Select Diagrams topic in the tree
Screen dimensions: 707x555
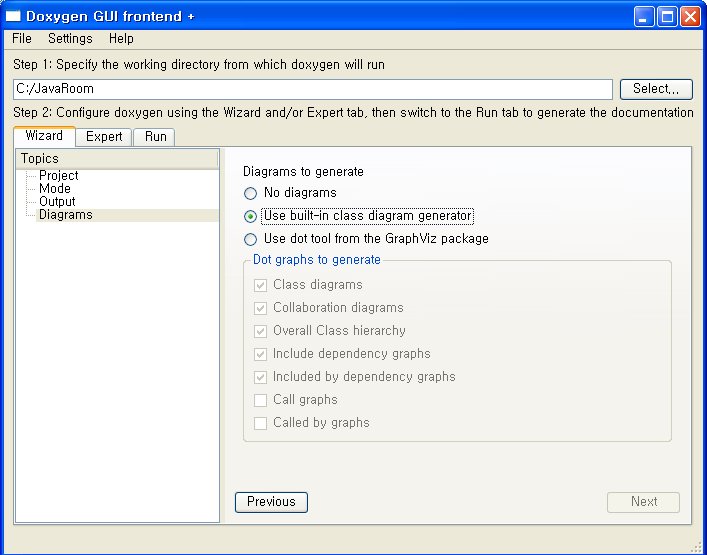[x=66, y=215]
